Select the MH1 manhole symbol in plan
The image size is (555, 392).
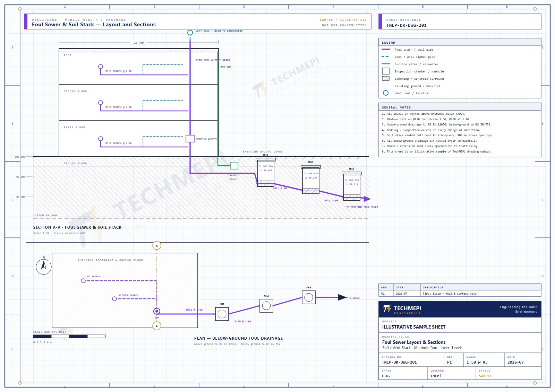[222, 314]
